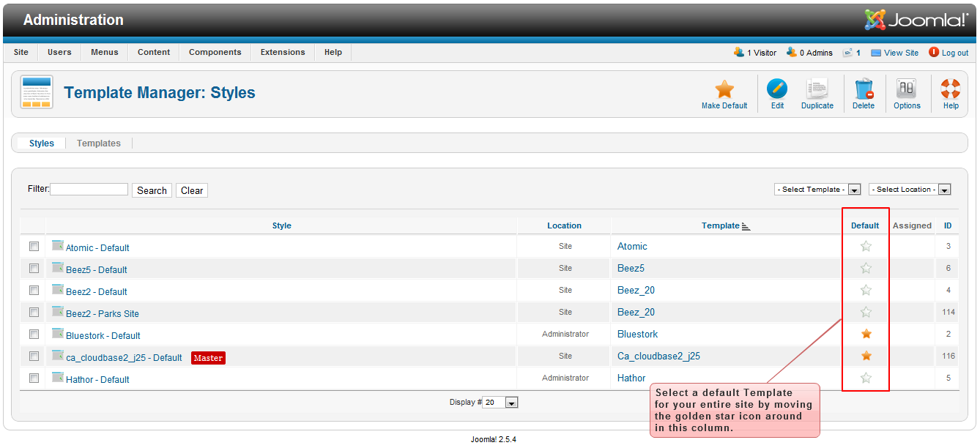Image resolution: width=980 pixels, height=448 pixels.
Task: Click the Make Default star icon
Action: pos(724,89)
